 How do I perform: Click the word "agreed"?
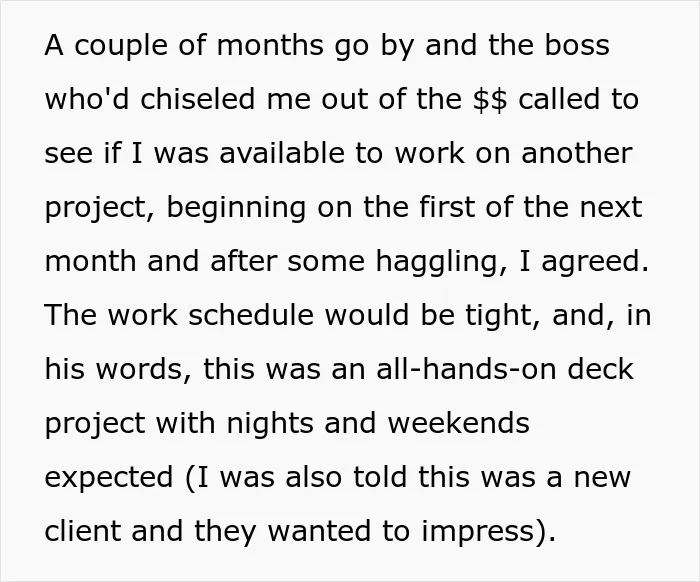(x=595, y=262)
